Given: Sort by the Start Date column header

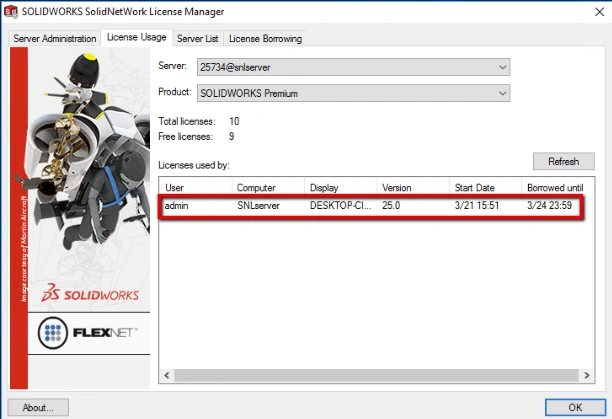Looking at the screenshot, I should pos(486,188).
